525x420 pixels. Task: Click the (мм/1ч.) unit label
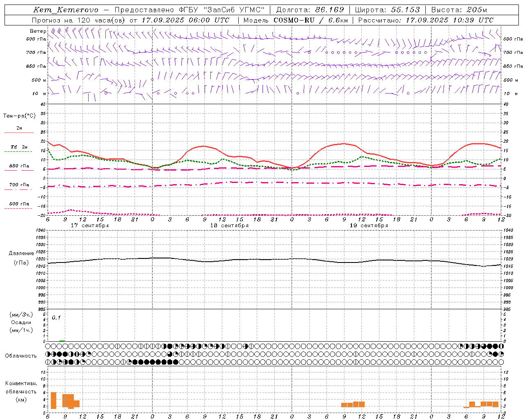point(21,330)
